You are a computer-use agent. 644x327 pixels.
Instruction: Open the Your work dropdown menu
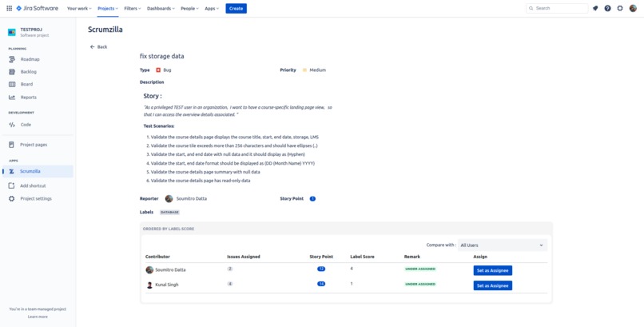[x=78, y=8]
